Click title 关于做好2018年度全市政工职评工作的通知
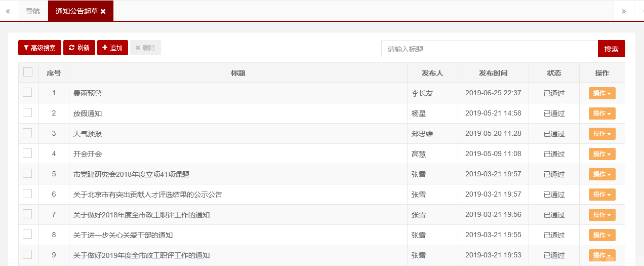Image resolution: width=644 pixels, height=266 pixels. tap(141, 215)
